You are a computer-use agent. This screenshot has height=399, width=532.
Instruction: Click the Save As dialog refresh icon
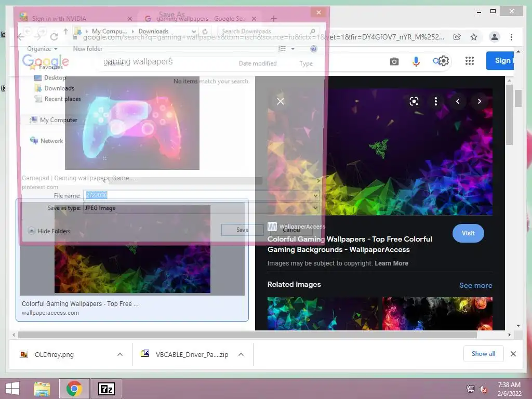point(205,32)
